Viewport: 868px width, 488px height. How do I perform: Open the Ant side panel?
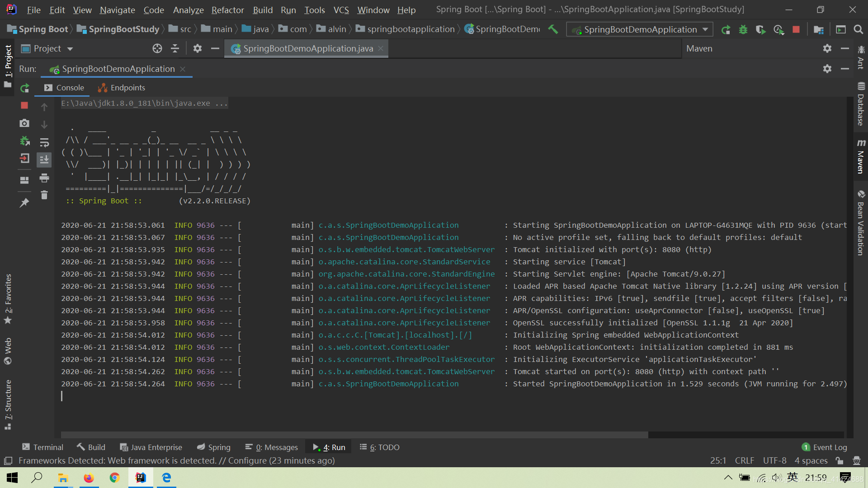click(x=861, y=57)
